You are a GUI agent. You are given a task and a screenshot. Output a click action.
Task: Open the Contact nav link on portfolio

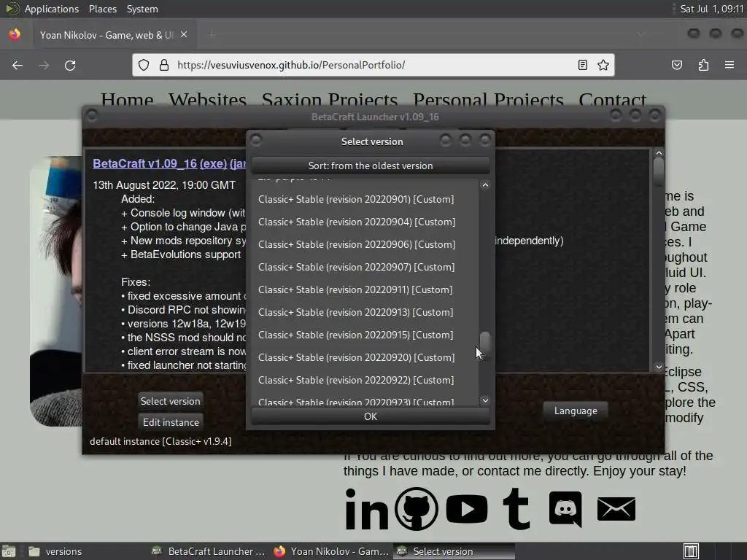point(613,99)
